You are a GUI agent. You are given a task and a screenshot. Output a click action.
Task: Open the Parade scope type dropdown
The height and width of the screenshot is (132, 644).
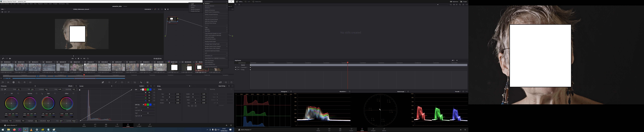(458, 92)
